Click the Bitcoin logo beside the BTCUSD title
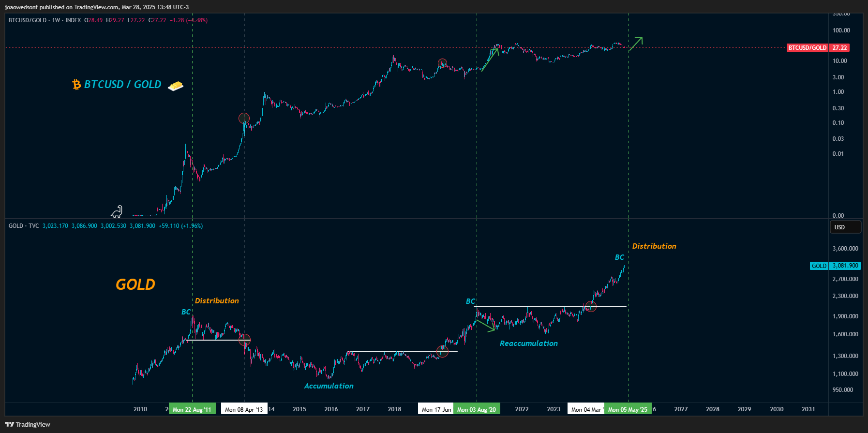 tap(76, 85)
